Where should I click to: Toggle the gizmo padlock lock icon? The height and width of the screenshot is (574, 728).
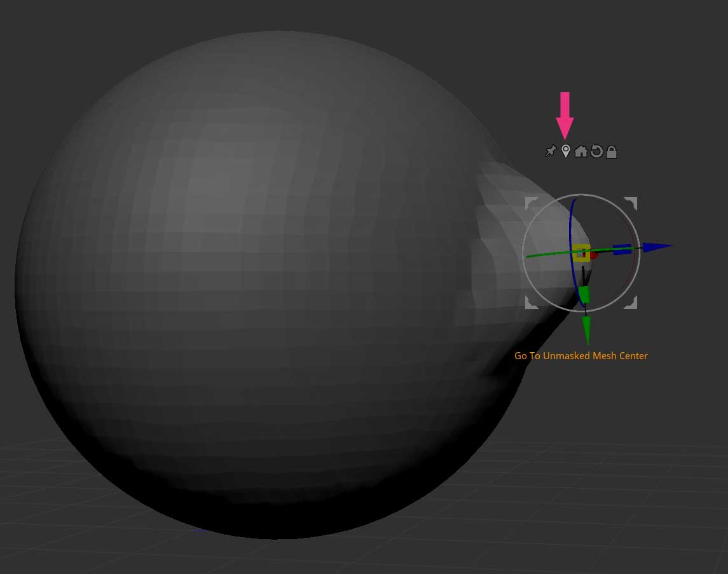coord(612,152)
